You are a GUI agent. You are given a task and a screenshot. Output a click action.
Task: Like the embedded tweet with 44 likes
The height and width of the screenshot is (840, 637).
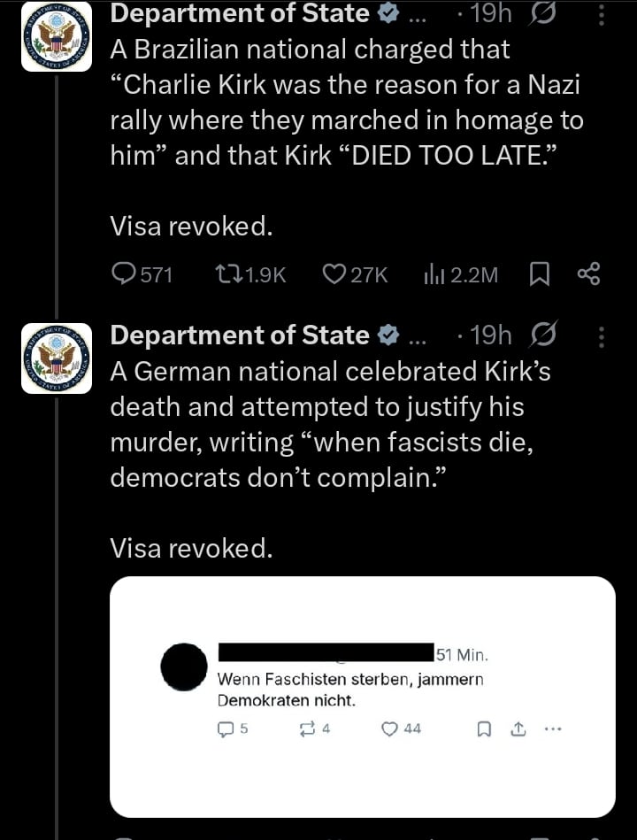(390, 729)
